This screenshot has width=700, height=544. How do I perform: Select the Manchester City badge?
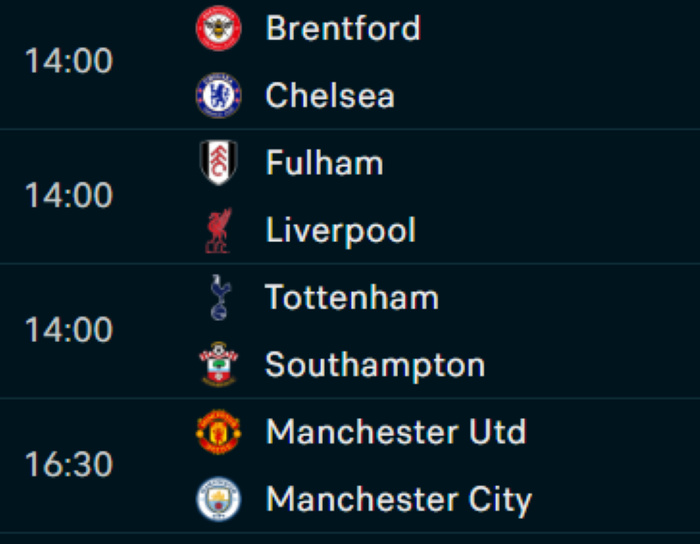pos(218,499)
